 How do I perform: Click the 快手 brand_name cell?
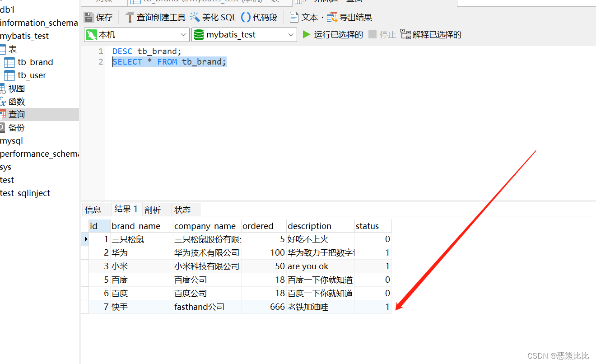(142, 307)
